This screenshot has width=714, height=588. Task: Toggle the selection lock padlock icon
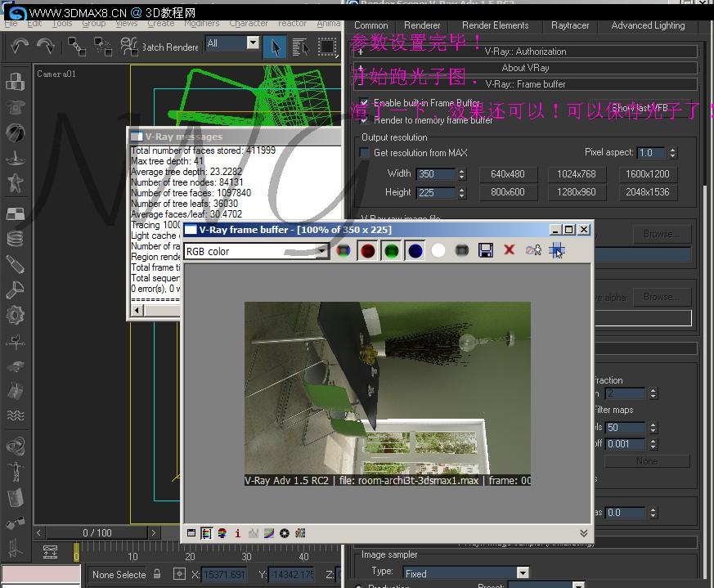(157, 574)
